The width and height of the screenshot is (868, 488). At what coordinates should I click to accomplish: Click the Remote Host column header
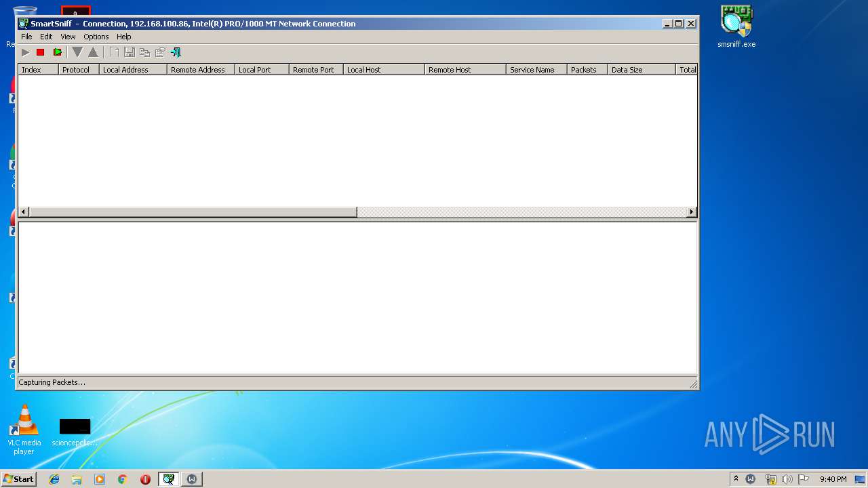(x=465, y=70)
